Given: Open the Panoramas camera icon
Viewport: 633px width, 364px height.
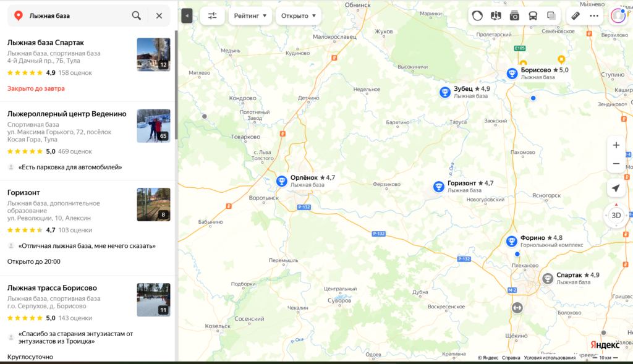Looking at the screenshot, I should click(x=514, y=15).
